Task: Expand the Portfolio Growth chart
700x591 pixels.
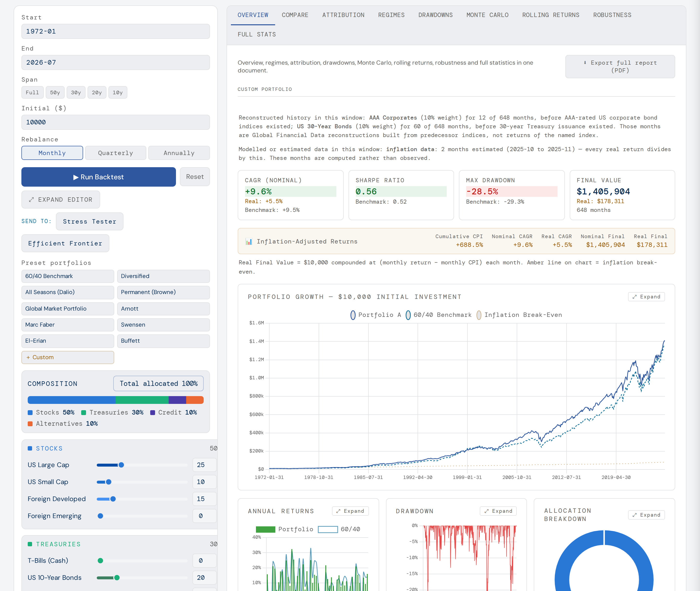Action: [x=646, y=297]
